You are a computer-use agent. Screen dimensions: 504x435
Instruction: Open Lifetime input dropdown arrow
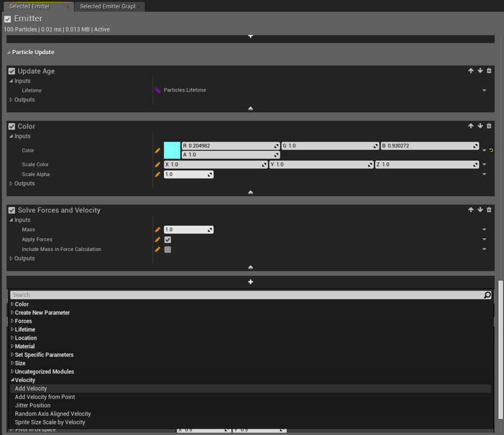(x=484, y=91)
